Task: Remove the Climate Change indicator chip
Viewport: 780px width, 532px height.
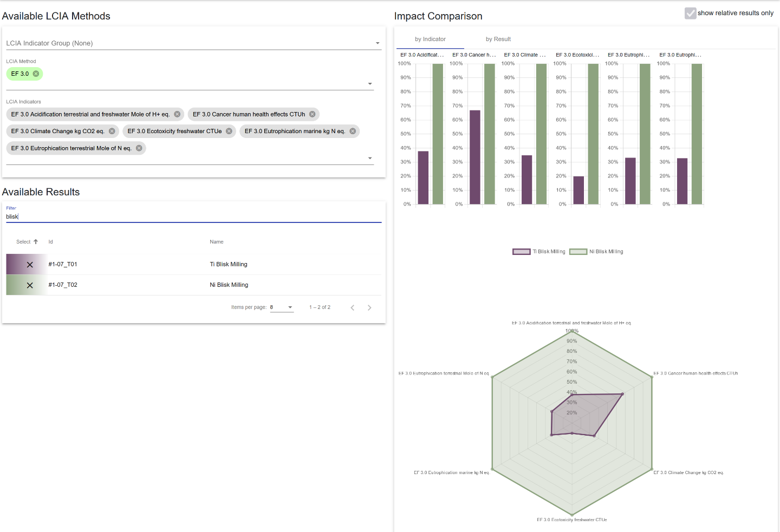Action: 112,131
